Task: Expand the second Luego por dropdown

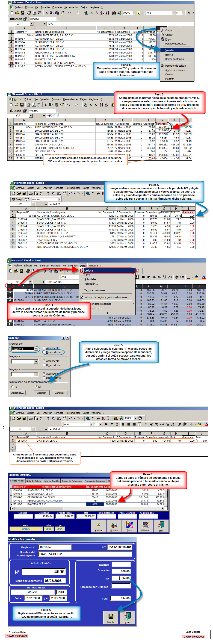Action: pyautogui.click(x=36, y=374)
